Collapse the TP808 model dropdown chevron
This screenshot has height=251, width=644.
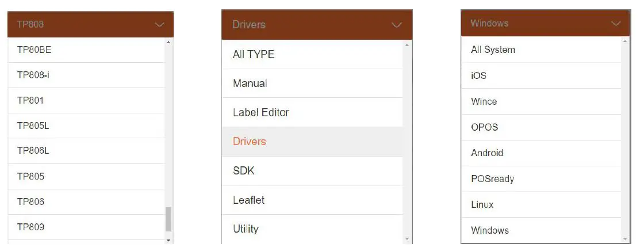click(x=159, y=25)
